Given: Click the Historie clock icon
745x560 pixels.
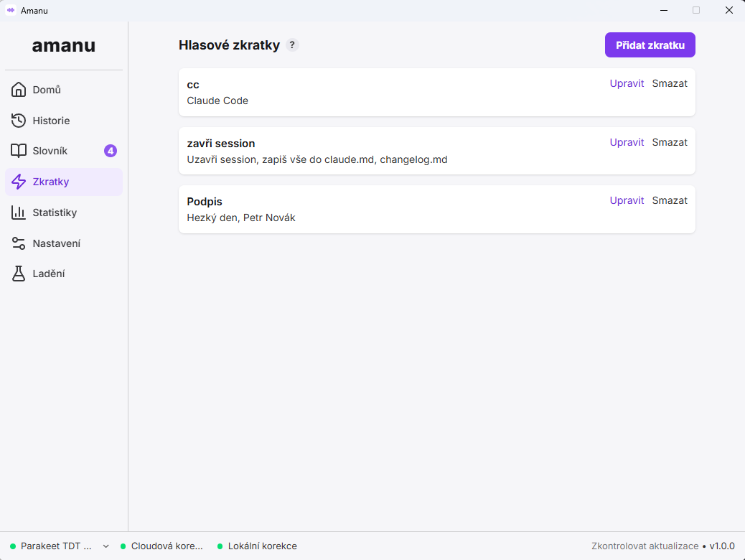Looking at the screenshot, I should 19,121.
